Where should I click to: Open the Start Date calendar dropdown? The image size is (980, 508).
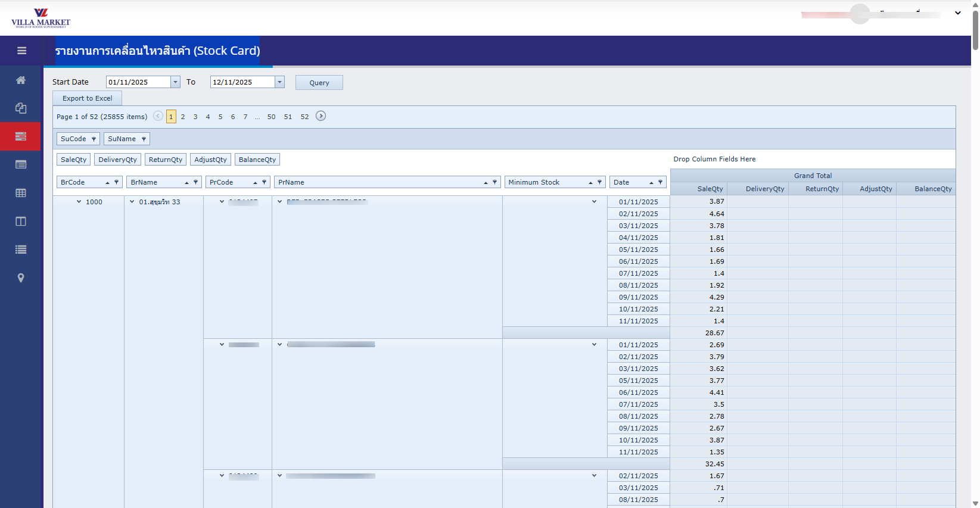[x=175, y=82]
